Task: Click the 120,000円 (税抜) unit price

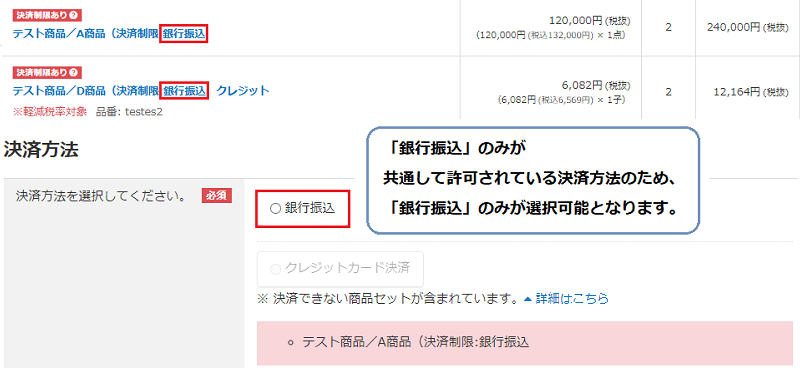Action: click(x=590, y=21)
